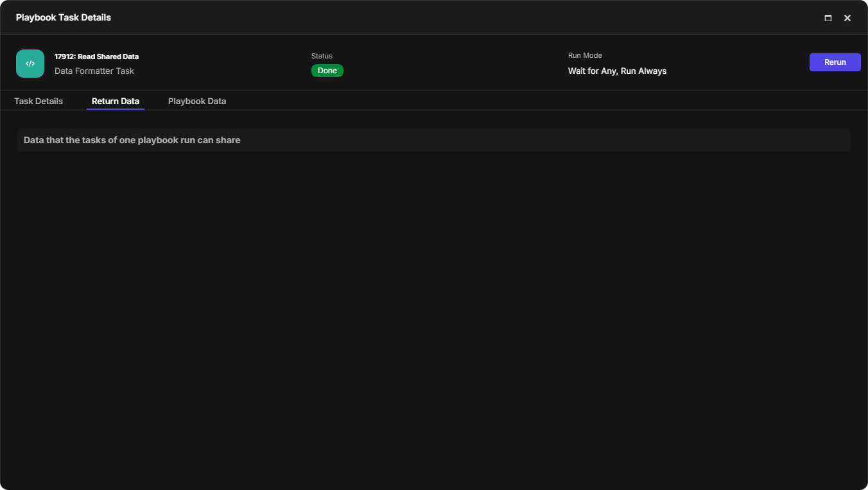
Task: Maximize the Playbook Task Details dialog
Action: click(x=828, y=18)
